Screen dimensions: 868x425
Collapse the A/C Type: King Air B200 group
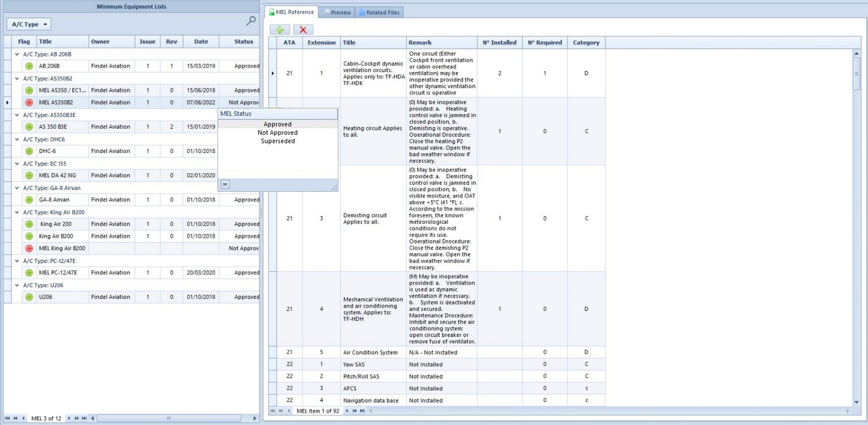coord(17,212)
